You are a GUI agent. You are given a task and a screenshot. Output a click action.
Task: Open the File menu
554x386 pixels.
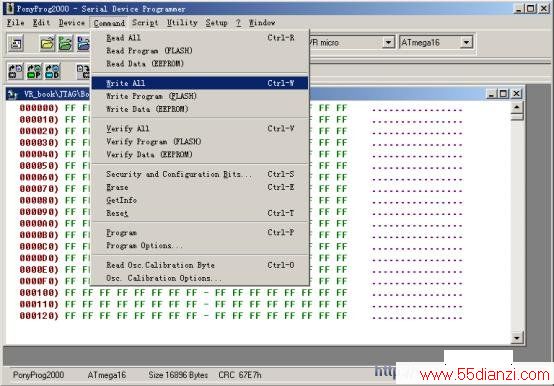pos(16,23)
